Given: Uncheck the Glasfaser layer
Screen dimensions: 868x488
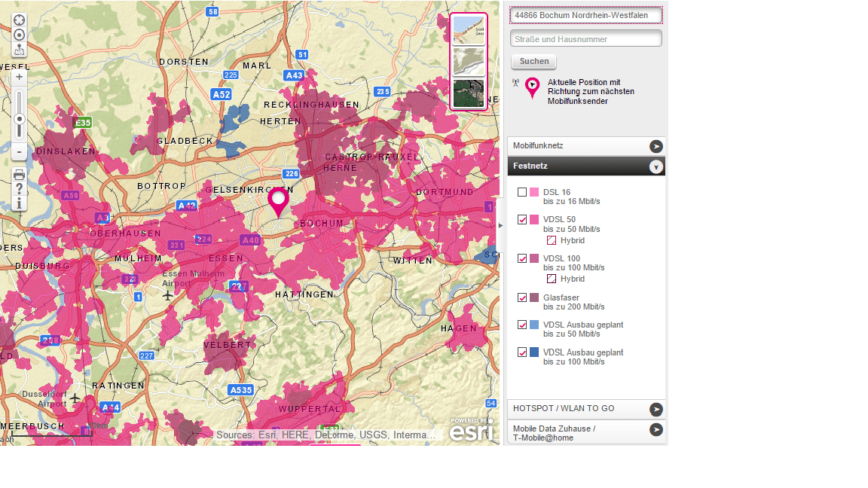Looking at the screenshot, I should tap(523, 297).
